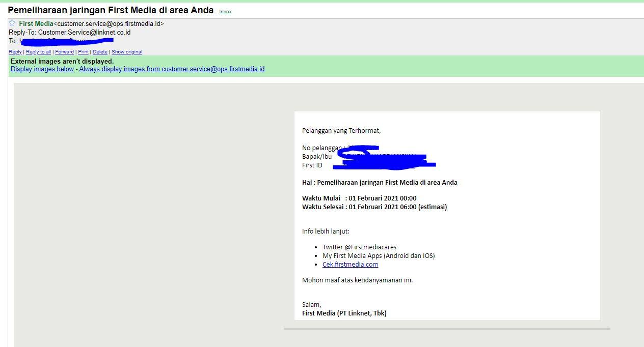Image resolution: width=644 pixels, height=347 pixels.
Task: Click 'Info lebih lanjut' text
Action: pyautogui.click(x=326, y=231)
